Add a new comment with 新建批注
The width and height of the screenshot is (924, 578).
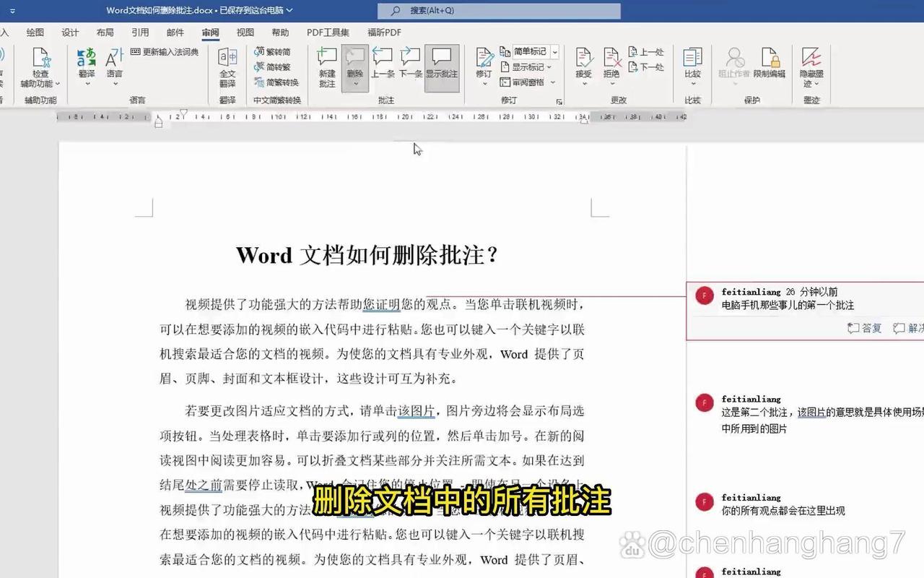(327, 68)
